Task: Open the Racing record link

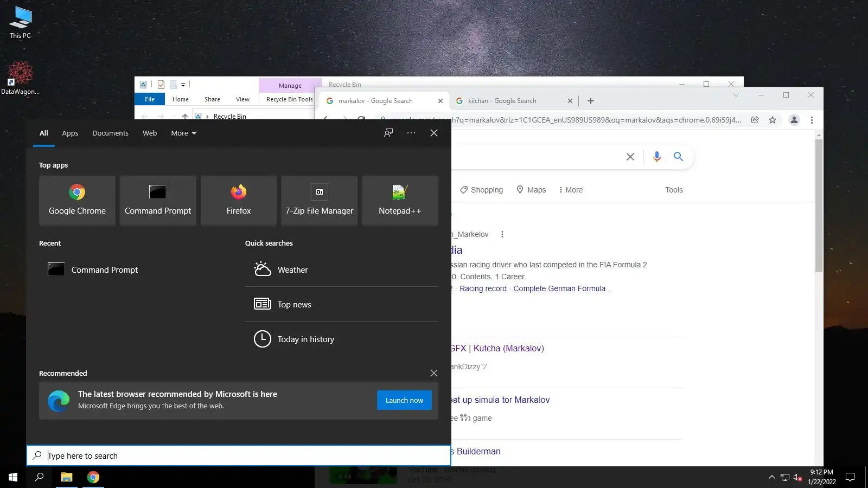Action: [483, 288]
